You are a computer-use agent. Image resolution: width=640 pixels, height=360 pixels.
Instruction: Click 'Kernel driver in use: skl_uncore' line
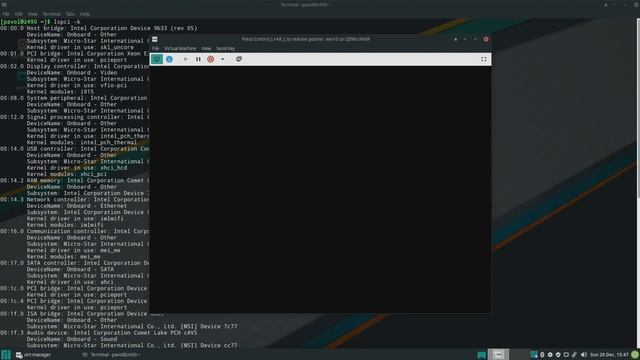pos(80,47)
